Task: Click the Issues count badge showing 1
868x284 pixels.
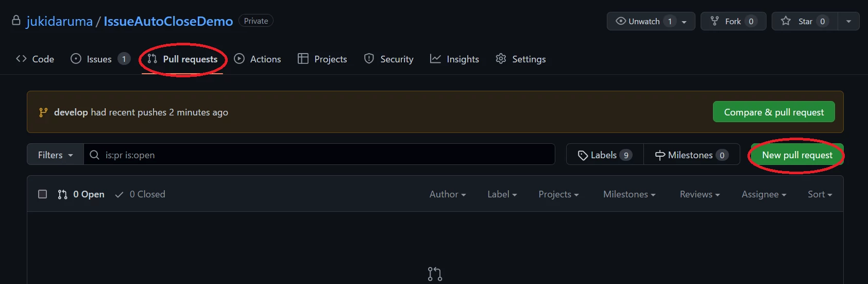Action: tap(124, 59)
